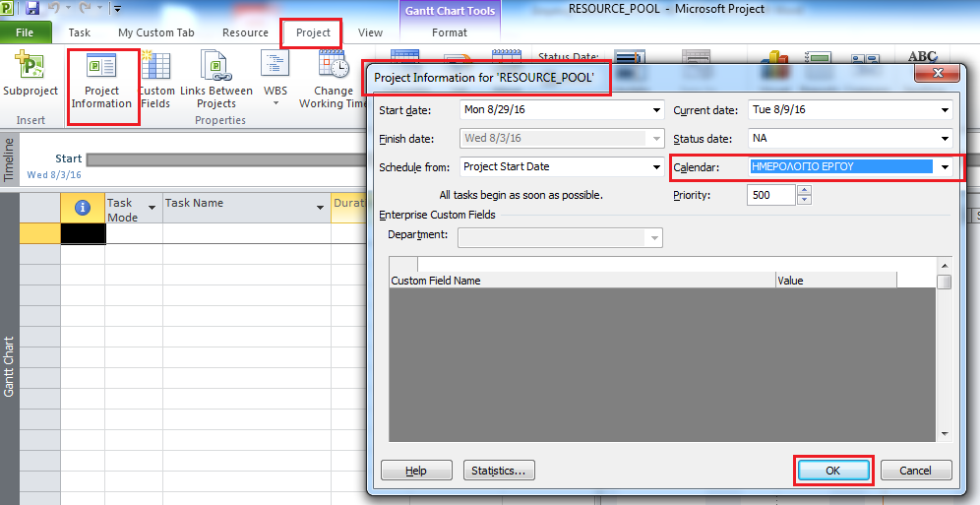The height and width of the screenshot is (505, 980).
Task: Expand the Calendar dropdown list
Action: [x=945, y=167]
